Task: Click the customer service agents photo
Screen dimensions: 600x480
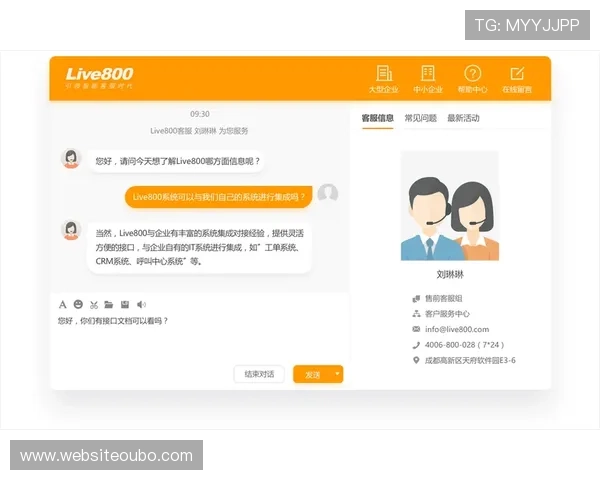Action: tap(450, 206)
